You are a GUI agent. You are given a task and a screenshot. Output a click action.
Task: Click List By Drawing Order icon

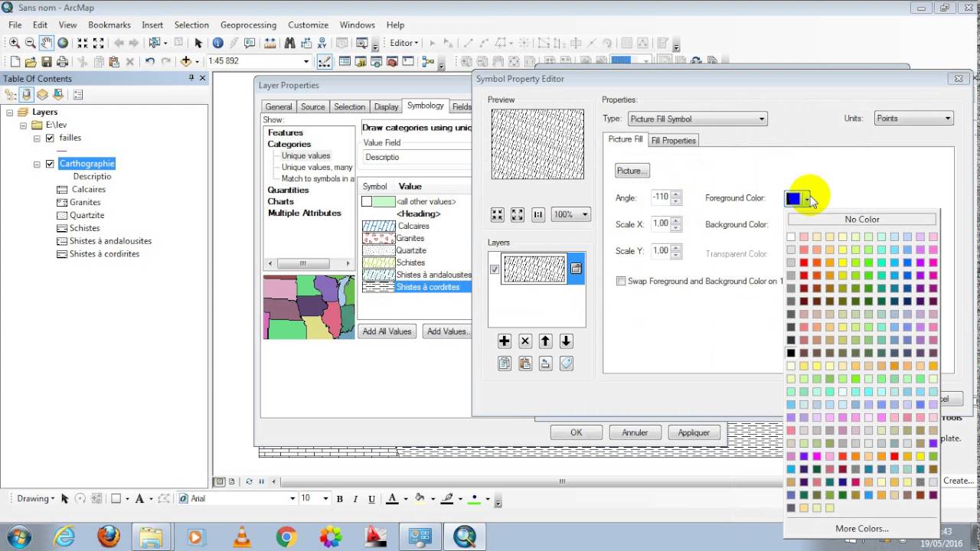pos(11,95)
